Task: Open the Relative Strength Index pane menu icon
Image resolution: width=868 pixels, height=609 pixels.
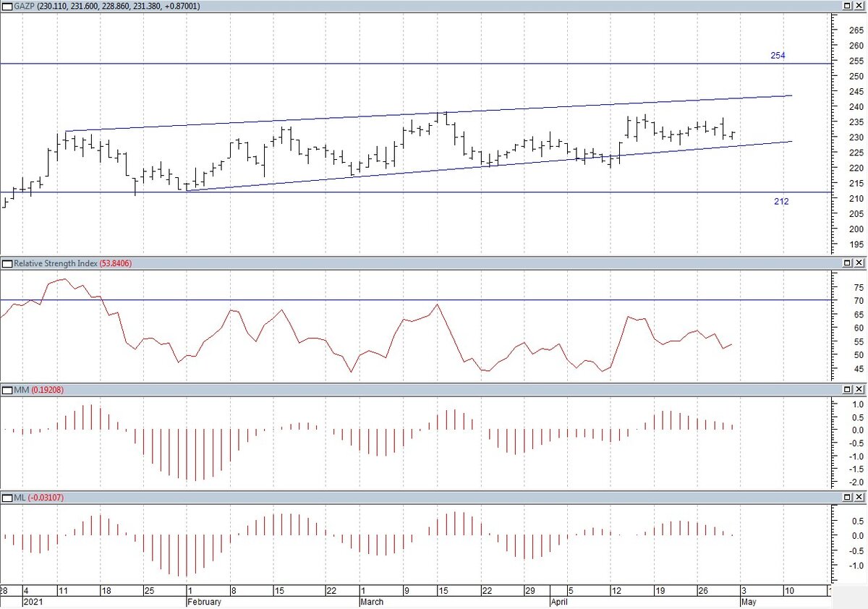Action: click(x=7, y=264)
